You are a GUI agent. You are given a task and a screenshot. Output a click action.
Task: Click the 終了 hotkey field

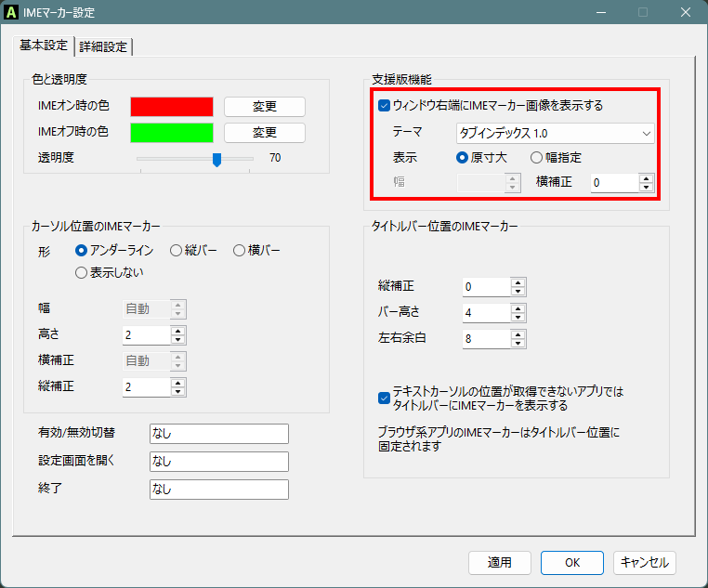point(219,490)
